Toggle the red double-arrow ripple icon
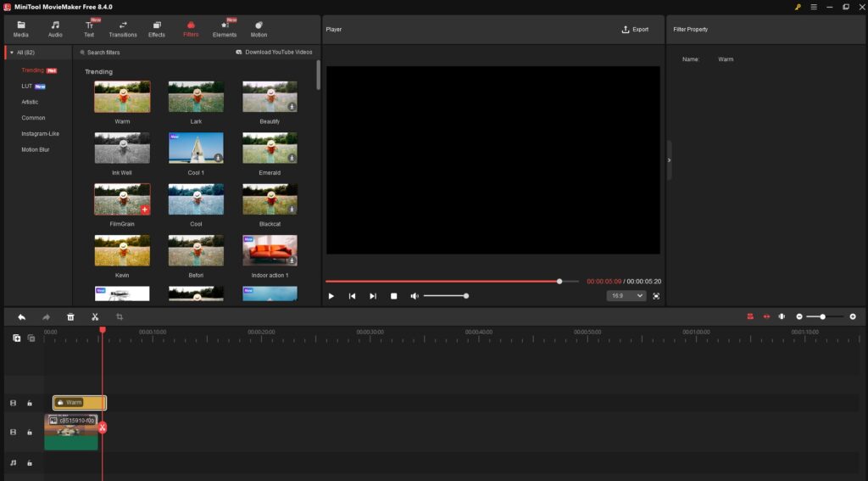This screenshot has height=481, width=868. point(766,316)
